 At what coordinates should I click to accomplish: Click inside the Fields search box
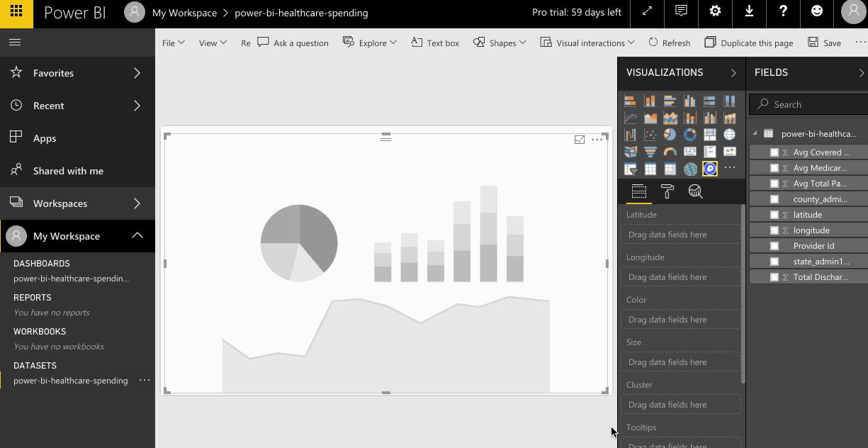[x=808, y=104]
